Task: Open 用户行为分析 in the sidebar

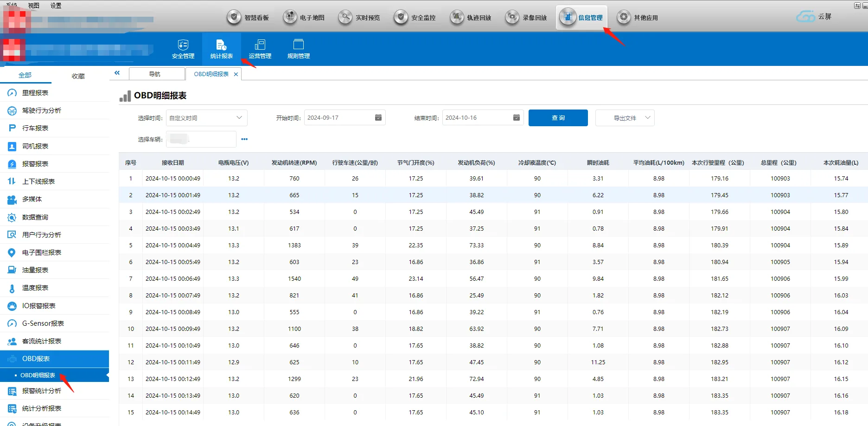Action: coord(55,235)
